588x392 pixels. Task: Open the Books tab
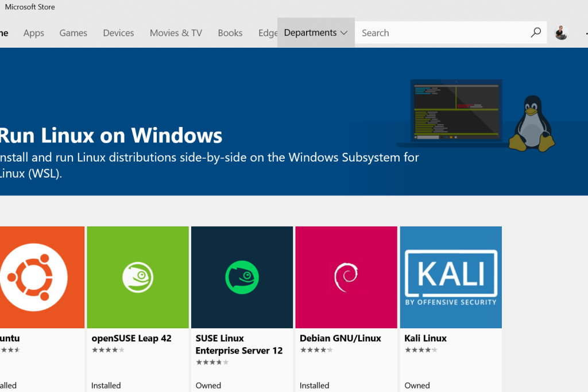[x=230, y=33]
